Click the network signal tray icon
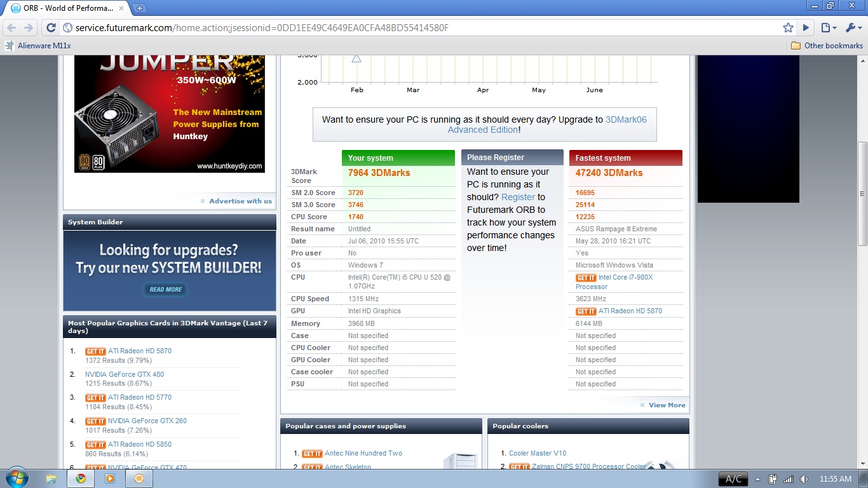The height and width of the screenshot is (488, 868). point(789,479)
